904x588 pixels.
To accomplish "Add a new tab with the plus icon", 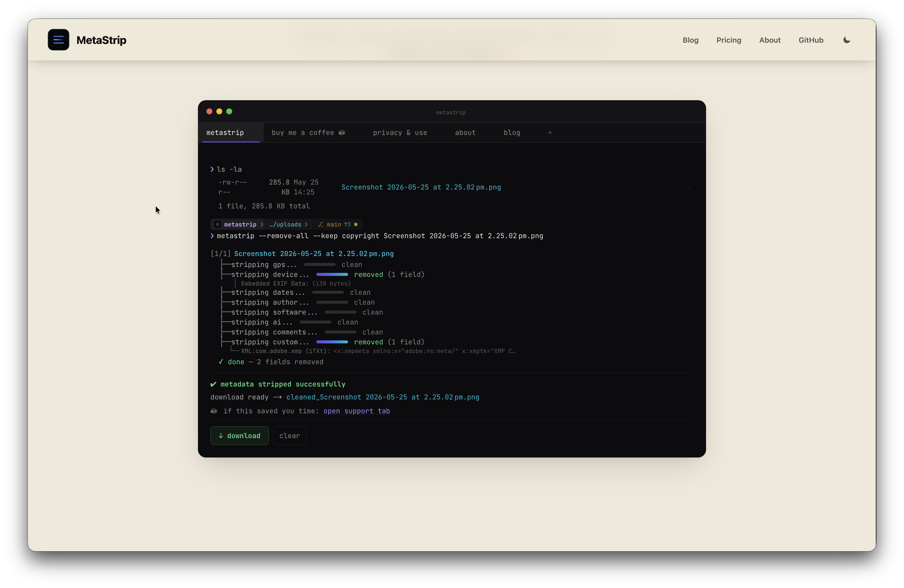I will click(550, 132).
